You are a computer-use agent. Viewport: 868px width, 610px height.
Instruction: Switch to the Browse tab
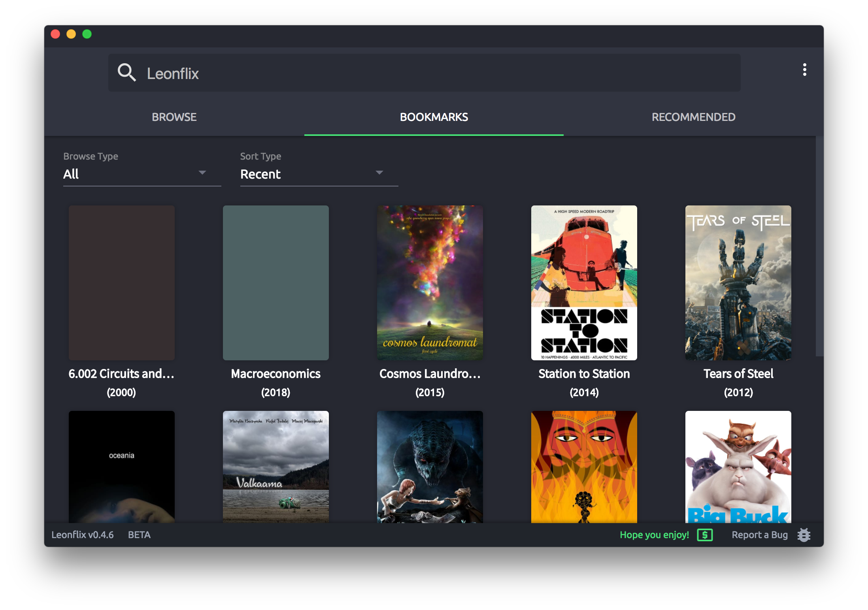click(x=174, y=117)
